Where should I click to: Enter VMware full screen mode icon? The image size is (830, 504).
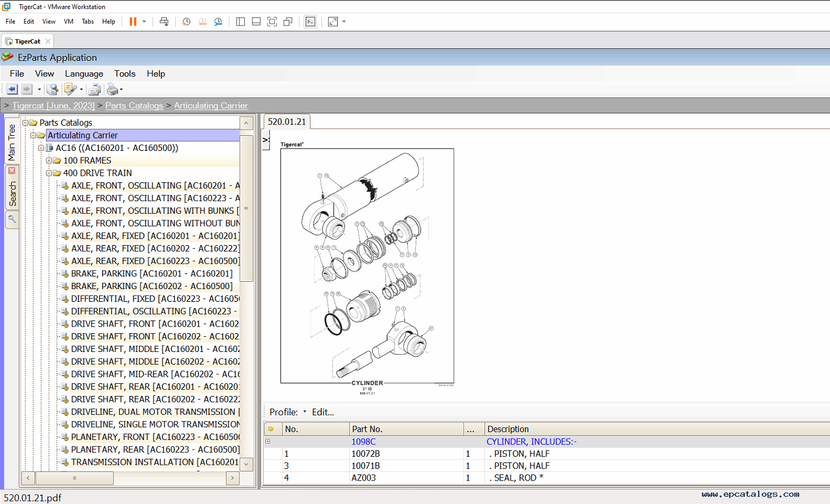(272, 21)
